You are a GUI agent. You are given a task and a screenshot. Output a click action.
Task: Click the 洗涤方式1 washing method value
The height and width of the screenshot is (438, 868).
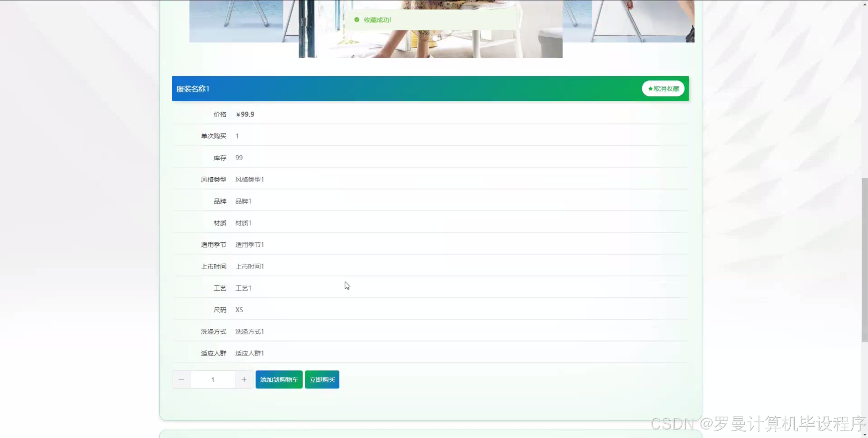tap(249, 332)
